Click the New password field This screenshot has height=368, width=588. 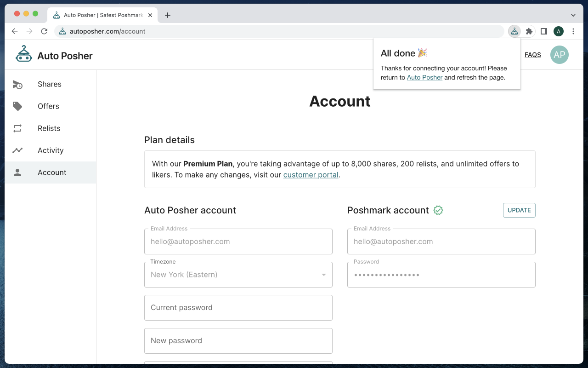[238, 340]
